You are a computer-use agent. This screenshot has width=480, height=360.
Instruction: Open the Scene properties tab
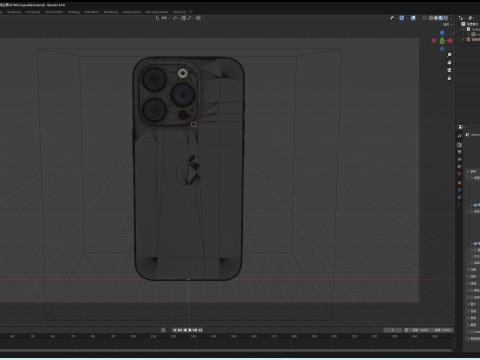[459, 166]
